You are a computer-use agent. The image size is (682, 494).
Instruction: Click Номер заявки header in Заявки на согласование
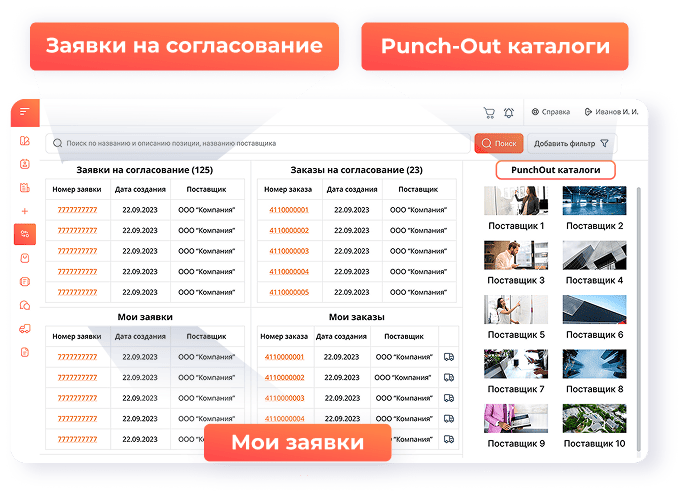[77, 189]
